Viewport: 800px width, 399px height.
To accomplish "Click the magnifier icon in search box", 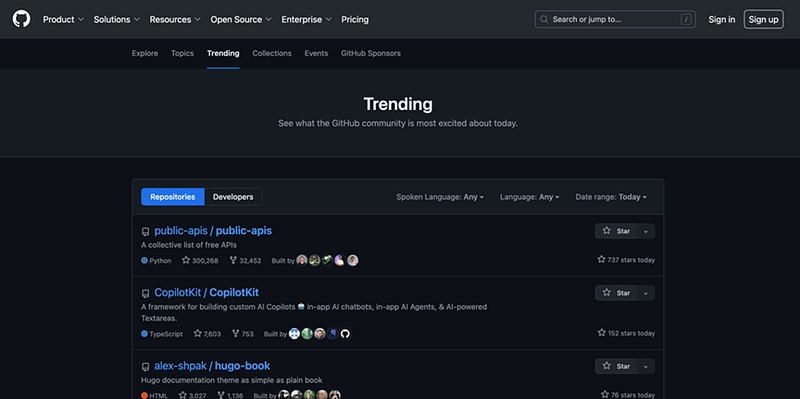I will tap(544, 19).
